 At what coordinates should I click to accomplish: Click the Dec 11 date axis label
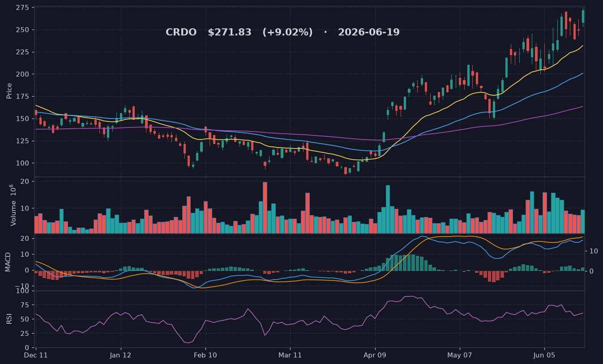[36, 355]
